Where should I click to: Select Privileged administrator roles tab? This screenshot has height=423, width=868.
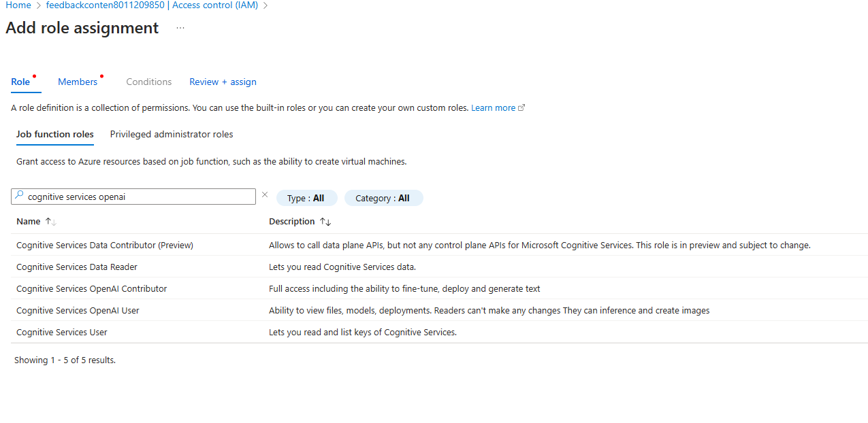coord(172,134)
